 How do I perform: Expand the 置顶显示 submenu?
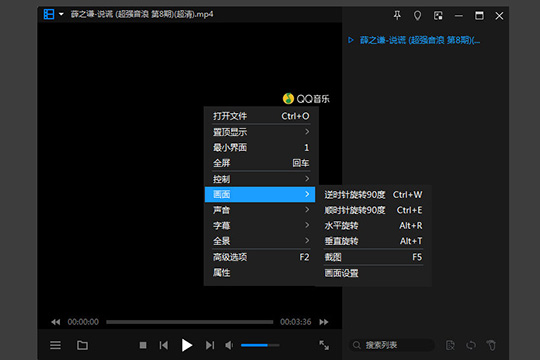point(260,132)
